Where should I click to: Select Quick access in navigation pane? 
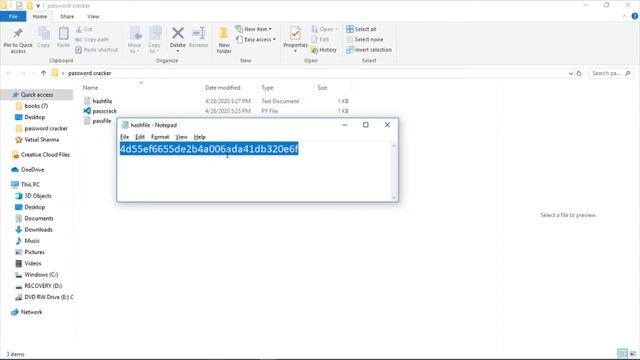(37, 94)
